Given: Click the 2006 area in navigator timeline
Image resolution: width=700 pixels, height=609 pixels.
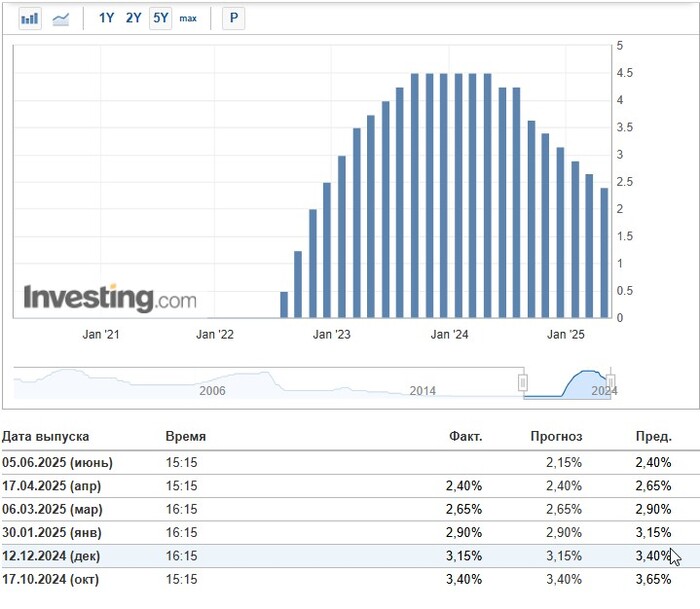Looking at the screenshot, I should point(212,391).
